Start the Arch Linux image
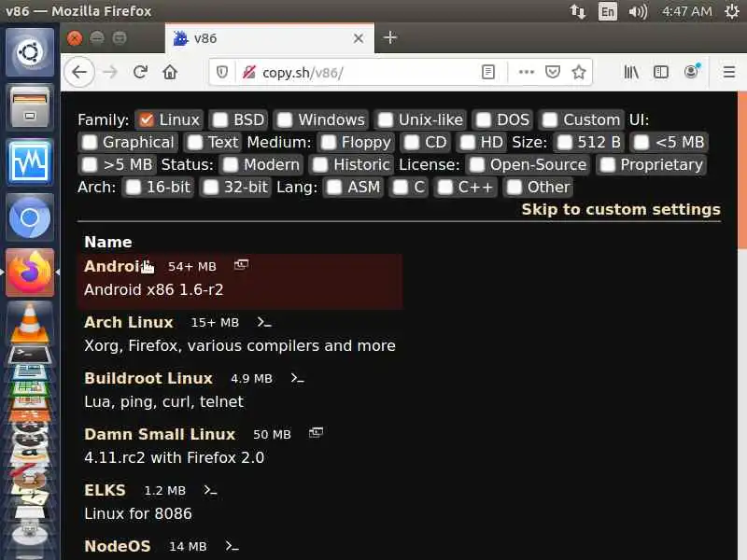The image size is (747, 560). pos(240,334)
